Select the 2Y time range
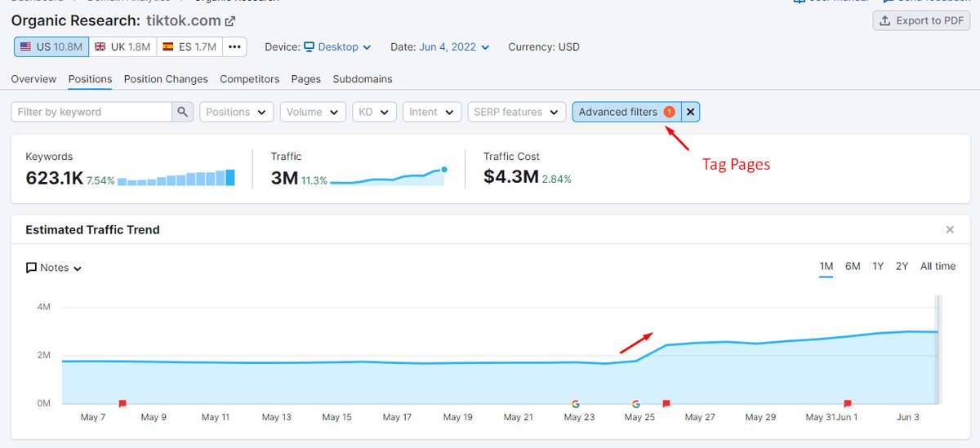The width and height of the screenshot is (980, 448). pyautogui.click(x=902, y=266)
